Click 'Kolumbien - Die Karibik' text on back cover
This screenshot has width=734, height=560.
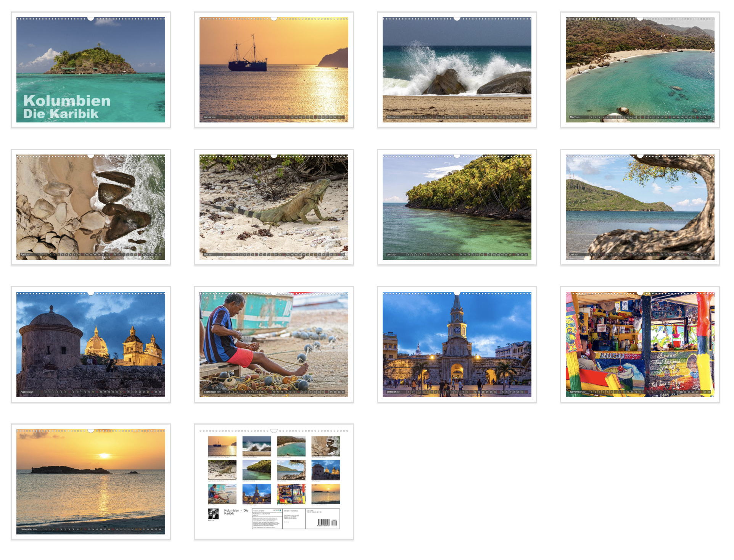(x=236, y=512)
